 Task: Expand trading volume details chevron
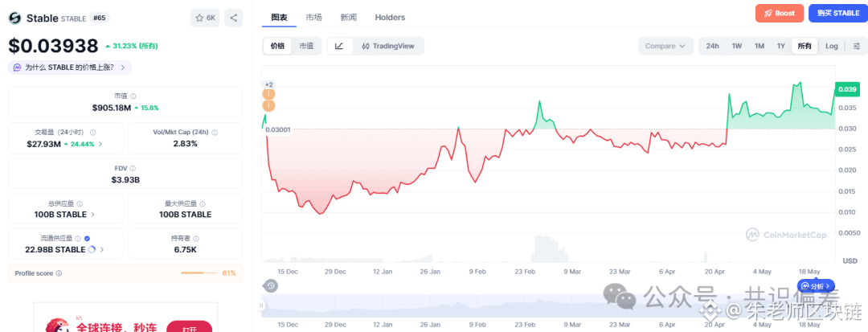(x=100, y=144)
